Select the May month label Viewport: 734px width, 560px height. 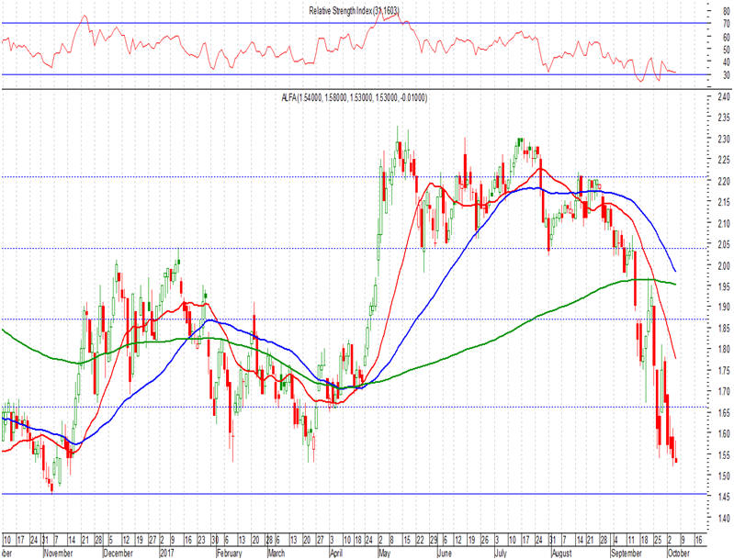(x=384, y=553)
